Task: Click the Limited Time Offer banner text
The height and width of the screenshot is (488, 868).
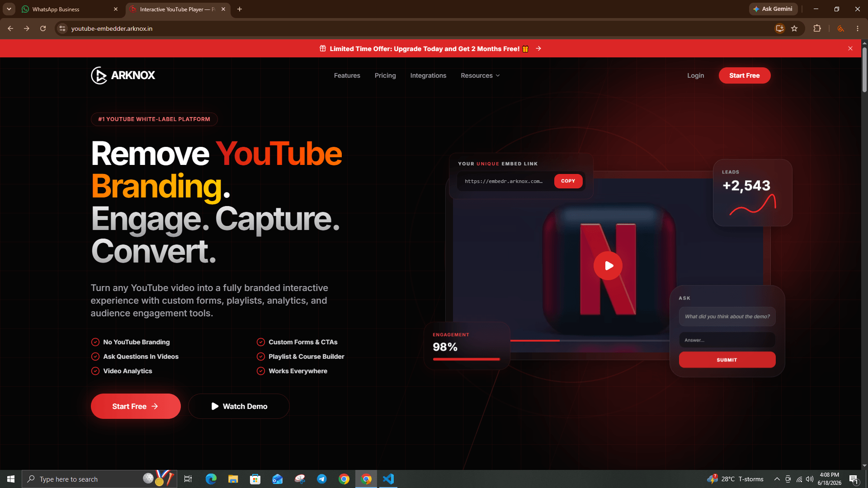Action: [425, 49]
